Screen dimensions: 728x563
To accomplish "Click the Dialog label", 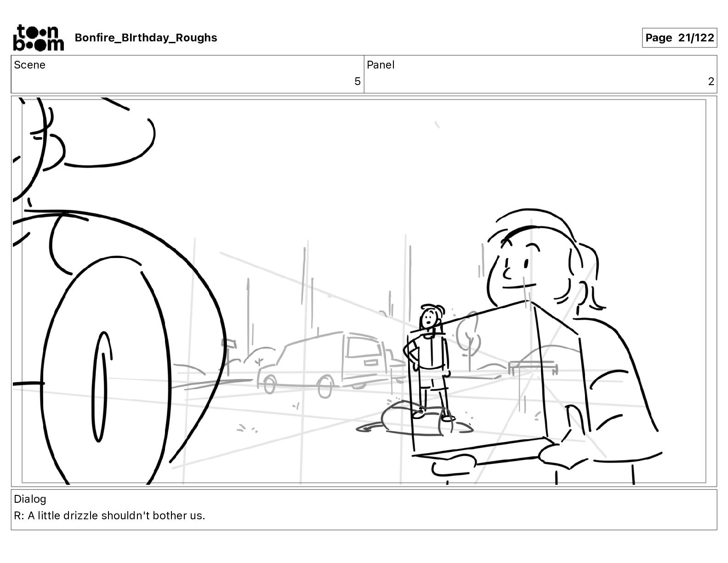I will 30,499.
